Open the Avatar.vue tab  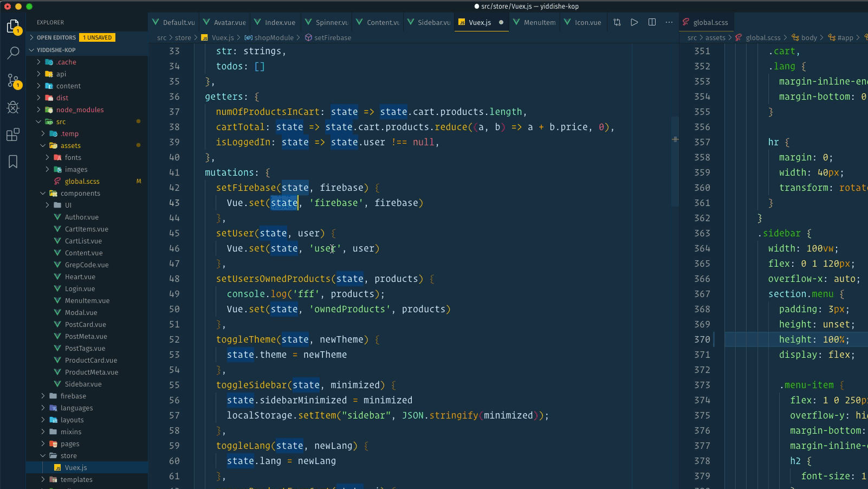[x=224, y=22]
